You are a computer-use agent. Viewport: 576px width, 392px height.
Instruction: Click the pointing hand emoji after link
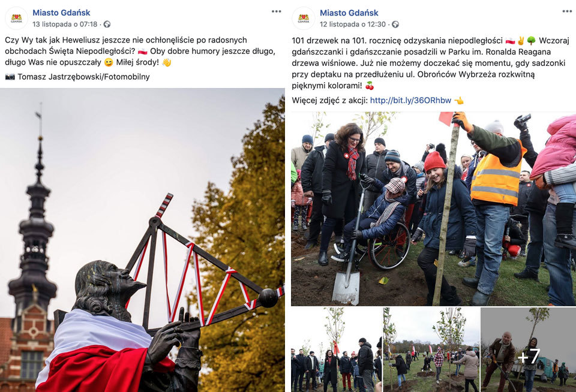pos(459,100)
